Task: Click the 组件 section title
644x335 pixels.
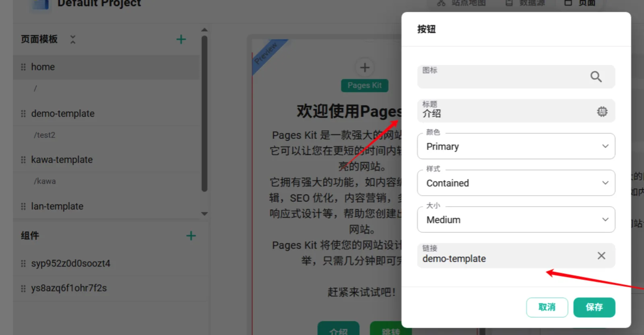Action: coord(30,236)
